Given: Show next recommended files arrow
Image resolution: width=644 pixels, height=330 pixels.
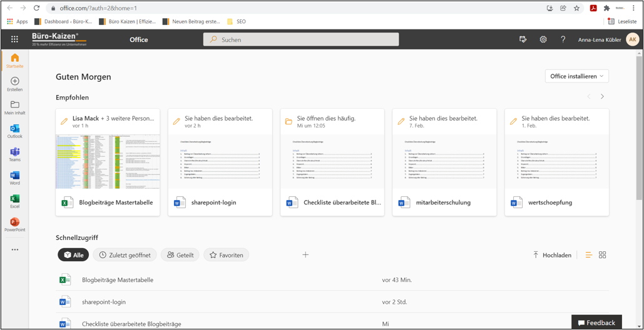Looking at the screenshot, I should 602,97.
